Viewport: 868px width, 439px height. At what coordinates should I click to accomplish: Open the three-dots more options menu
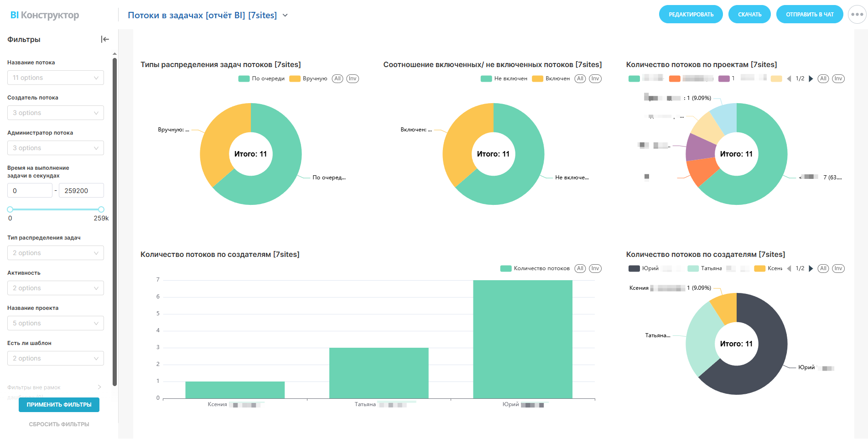(x=857, y=15)
